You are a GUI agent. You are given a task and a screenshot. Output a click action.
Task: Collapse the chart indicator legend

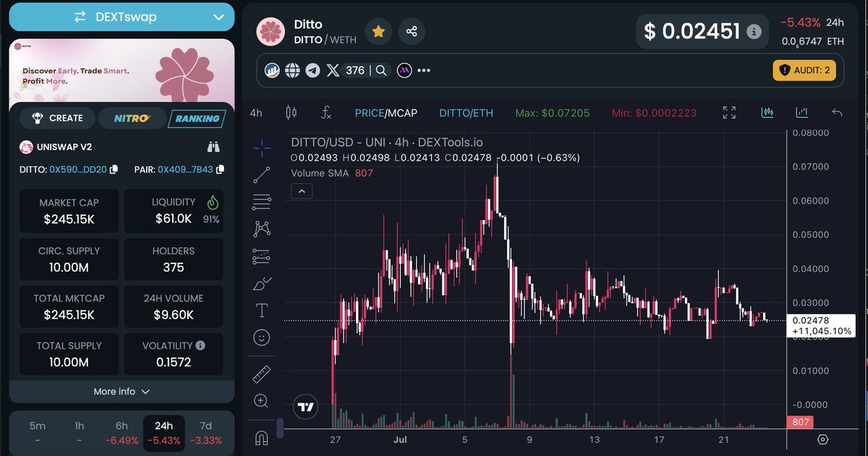[x=302, y=191]
